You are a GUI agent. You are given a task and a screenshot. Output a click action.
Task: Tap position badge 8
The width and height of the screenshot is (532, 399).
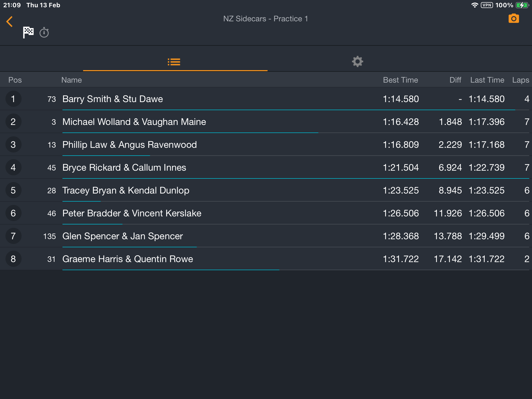13,259
